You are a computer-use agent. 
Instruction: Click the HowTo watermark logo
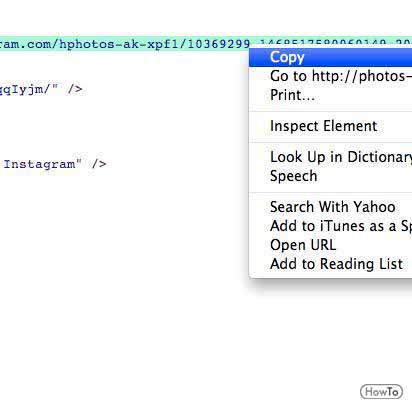coord(381,392)
